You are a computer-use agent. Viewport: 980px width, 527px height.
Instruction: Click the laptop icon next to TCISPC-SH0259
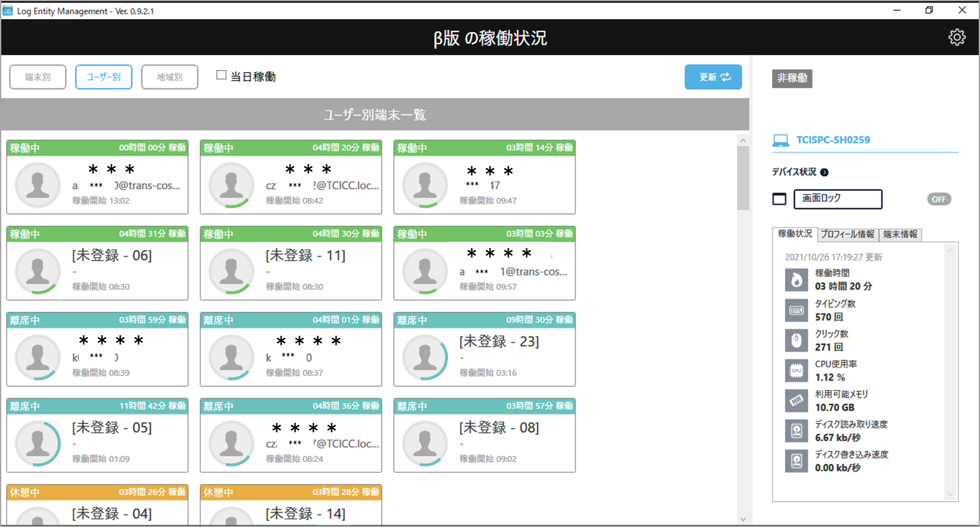[781, 140]
